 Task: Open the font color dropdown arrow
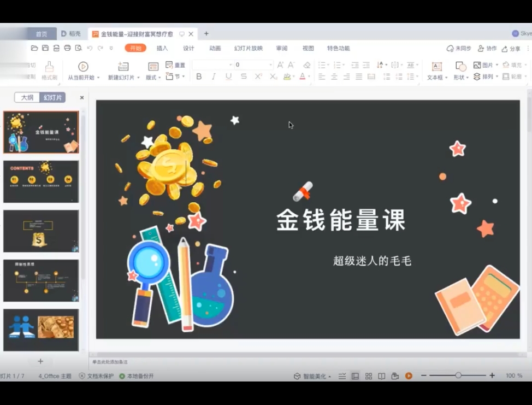[x=309, y=77]
